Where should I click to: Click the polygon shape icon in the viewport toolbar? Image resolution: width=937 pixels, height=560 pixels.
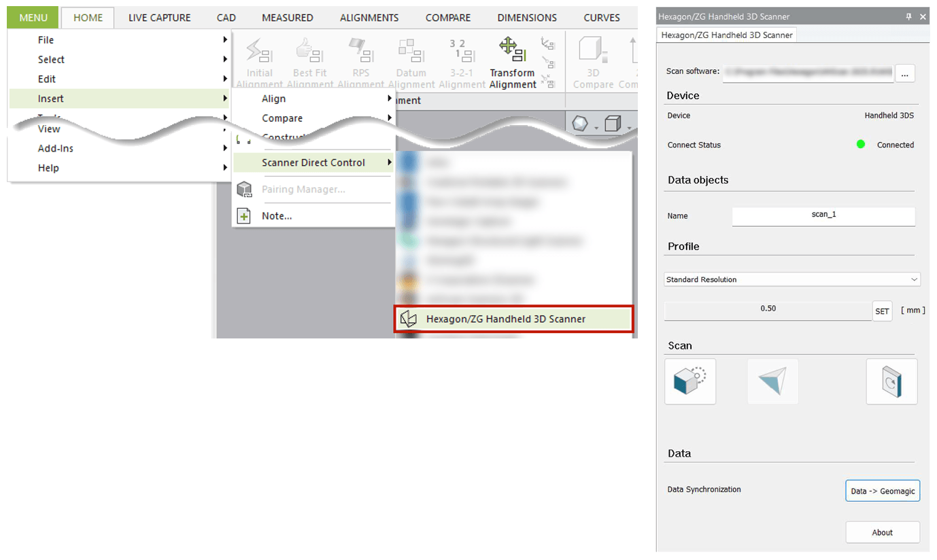[579, 124]
